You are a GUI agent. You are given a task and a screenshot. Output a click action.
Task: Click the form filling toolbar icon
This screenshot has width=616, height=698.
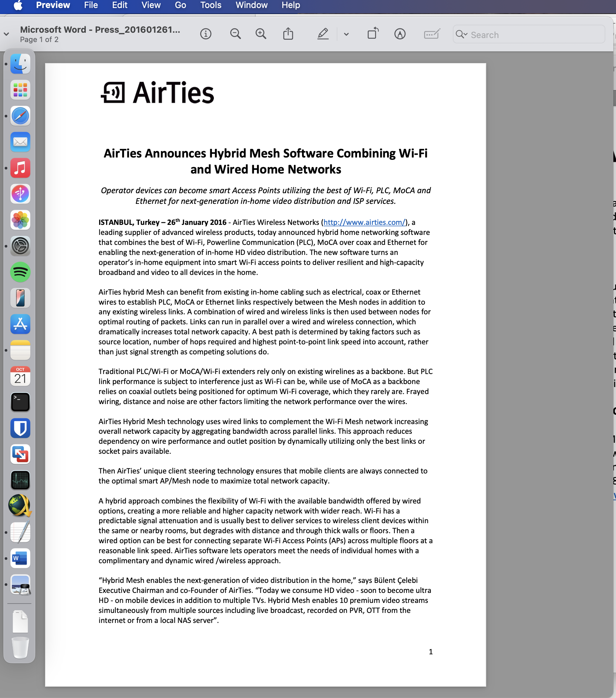(431, 34)
